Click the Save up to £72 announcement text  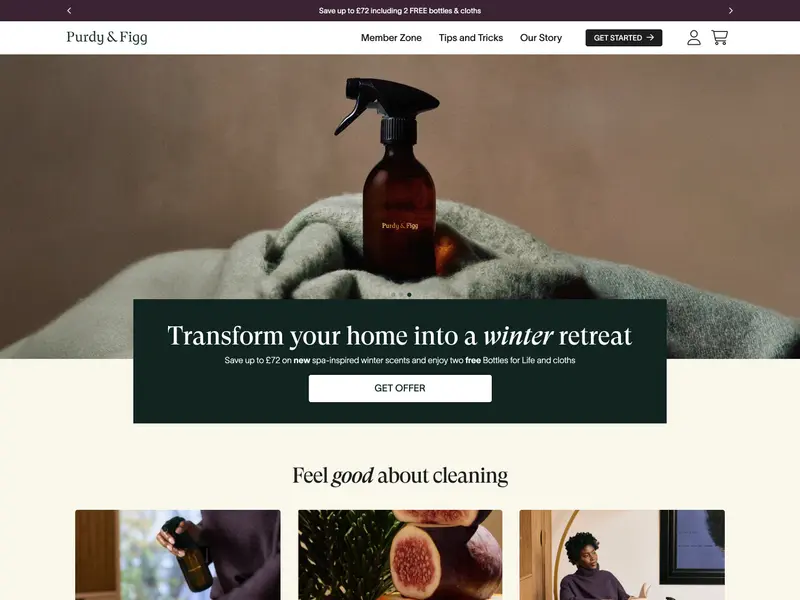coord(400,11)
